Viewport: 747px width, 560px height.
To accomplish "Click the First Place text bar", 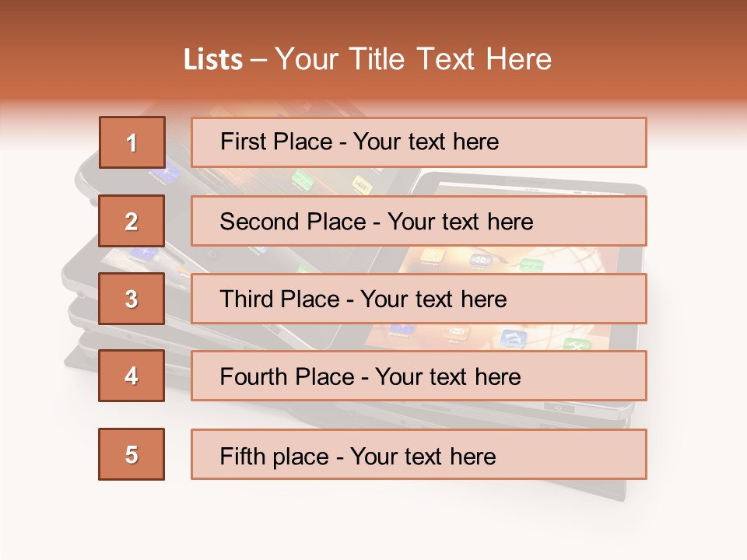I will click(419, 142).
